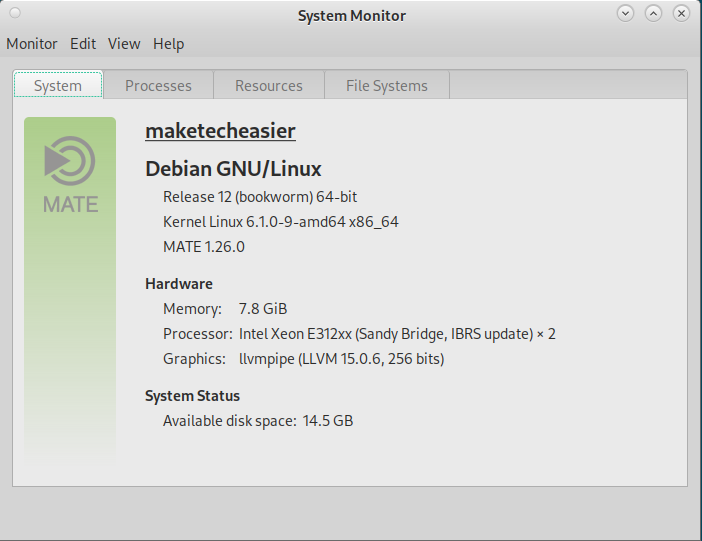
Task: Click the Hardware section heading
Action: pos(179,284)
